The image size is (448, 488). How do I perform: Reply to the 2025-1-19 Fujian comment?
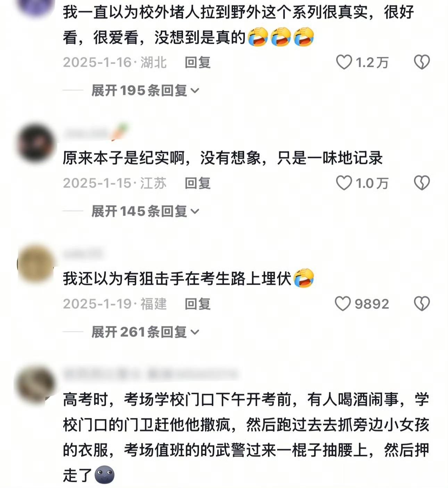tap(198, 304)
